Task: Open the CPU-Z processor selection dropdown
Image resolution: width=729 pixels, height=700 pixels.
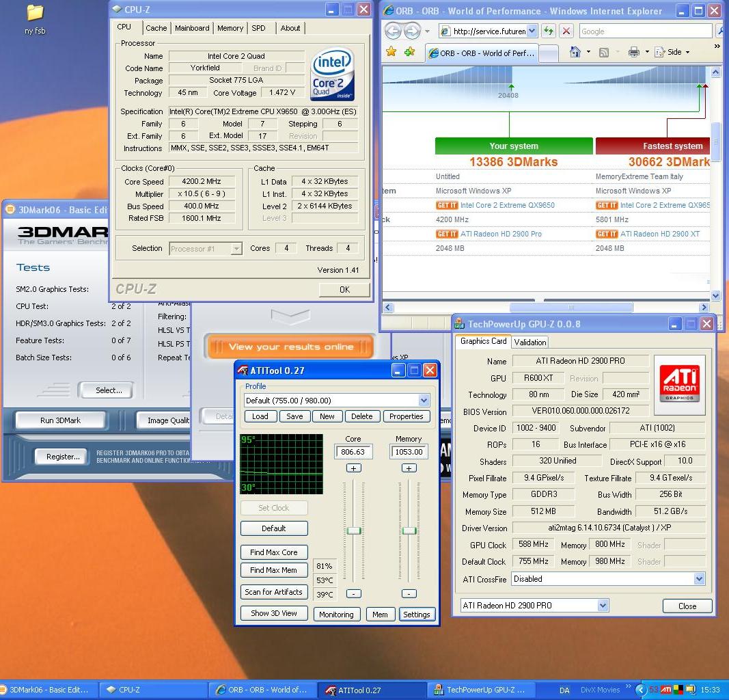Action: click(x=236, y=249)
